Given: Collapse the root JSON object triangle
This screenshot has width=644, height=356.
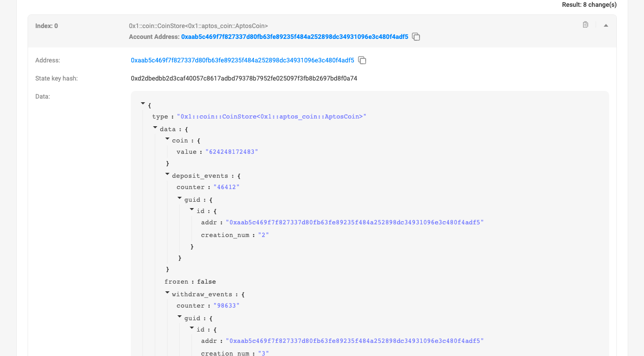Looking at the screenshot, I should (x=143, y=104).
